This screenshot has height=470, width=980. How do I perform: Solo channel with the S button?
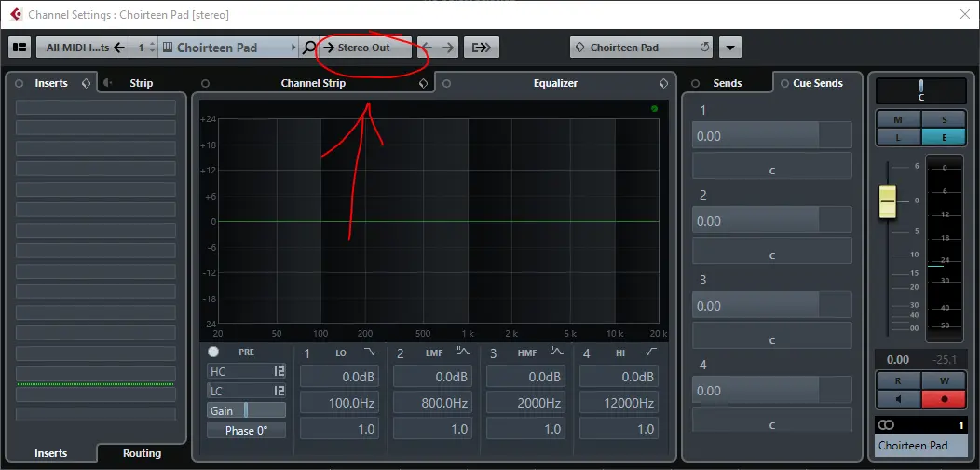tap(944, 119)
